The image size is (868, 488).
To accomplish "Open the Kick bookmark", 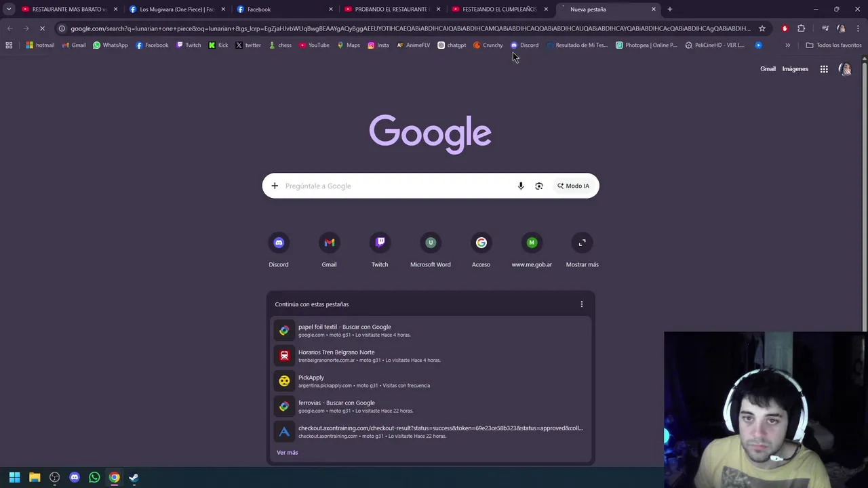I will click(x=218, y=45).
